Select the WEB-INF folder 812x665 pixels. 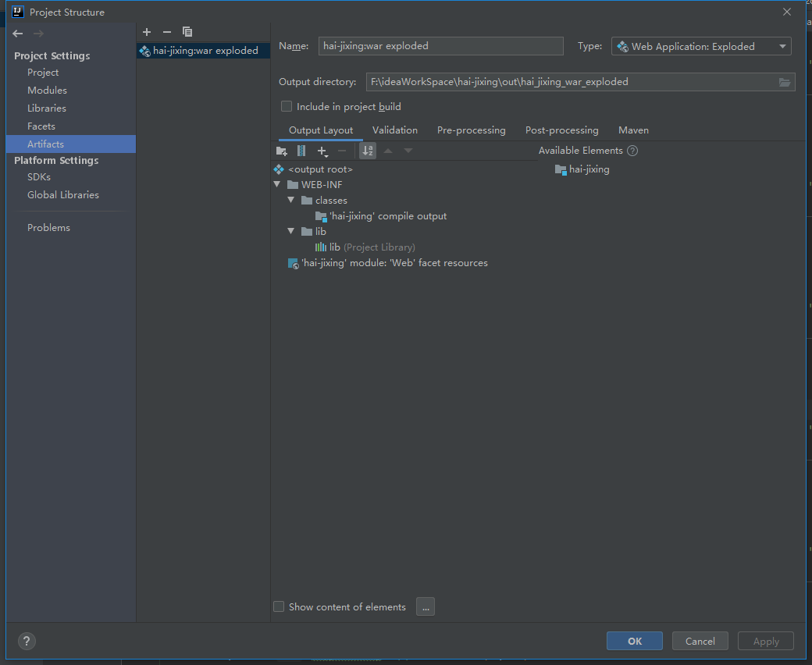(322, 185)
